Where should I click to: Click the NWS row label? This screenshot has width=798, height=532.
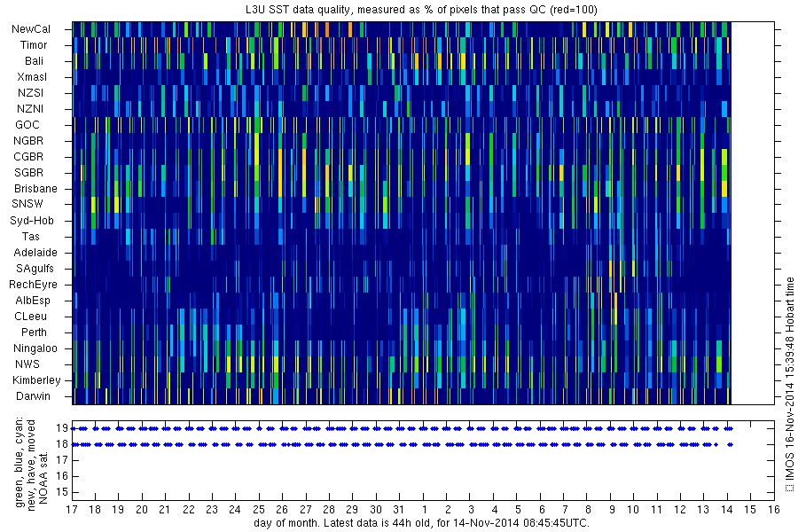[x=27, y=364]
